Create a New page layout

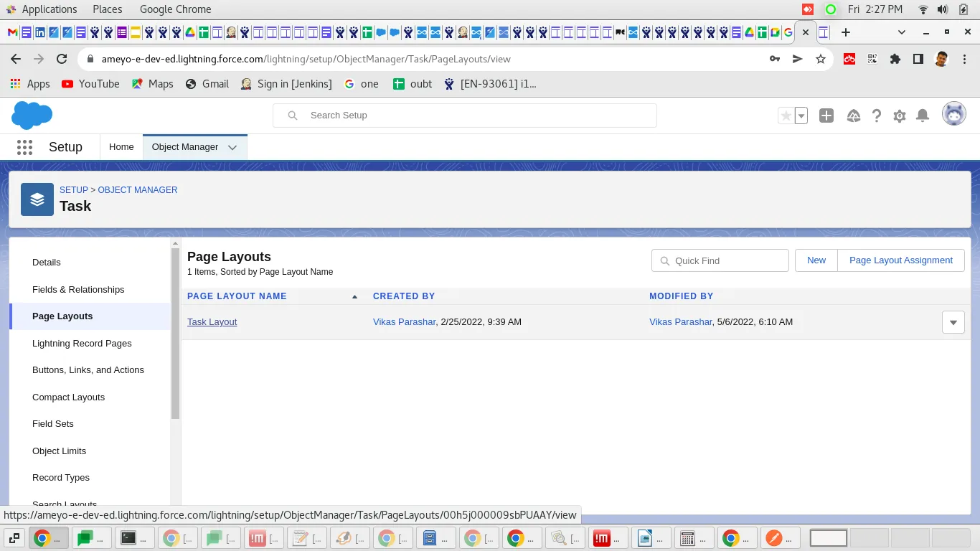[x=816, y=260]
